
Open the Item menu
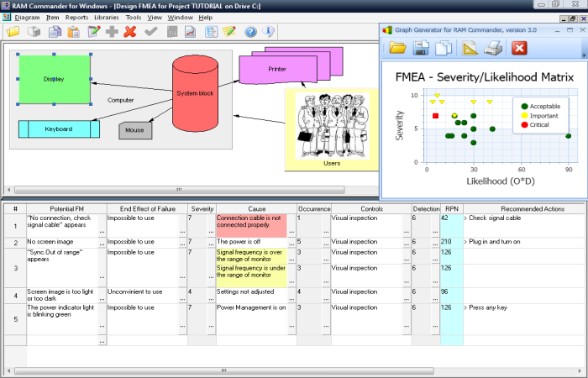pyautogui.click(x=52, y=18)
